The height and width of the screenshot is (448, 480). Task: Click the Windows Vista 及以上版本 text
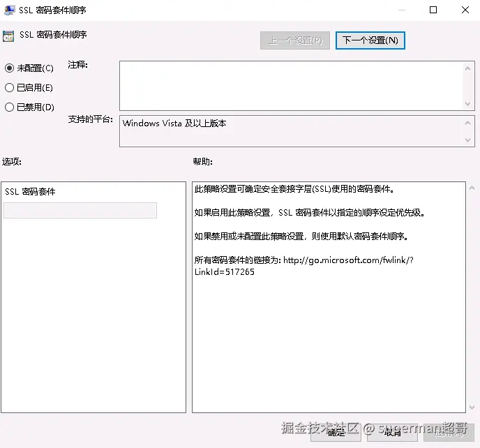pyautogui.click(x=174, y=124)
